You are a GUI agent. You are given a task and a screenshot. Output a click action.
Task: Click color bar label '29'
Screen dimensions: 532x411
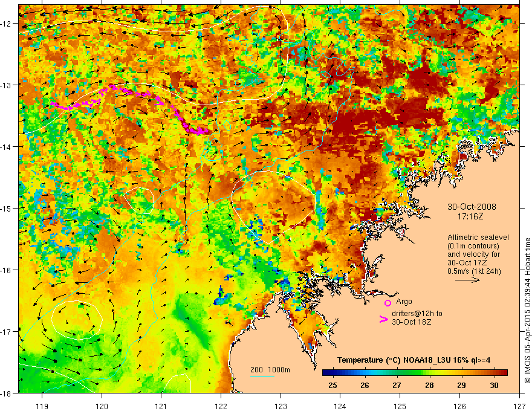coord(461,386)
